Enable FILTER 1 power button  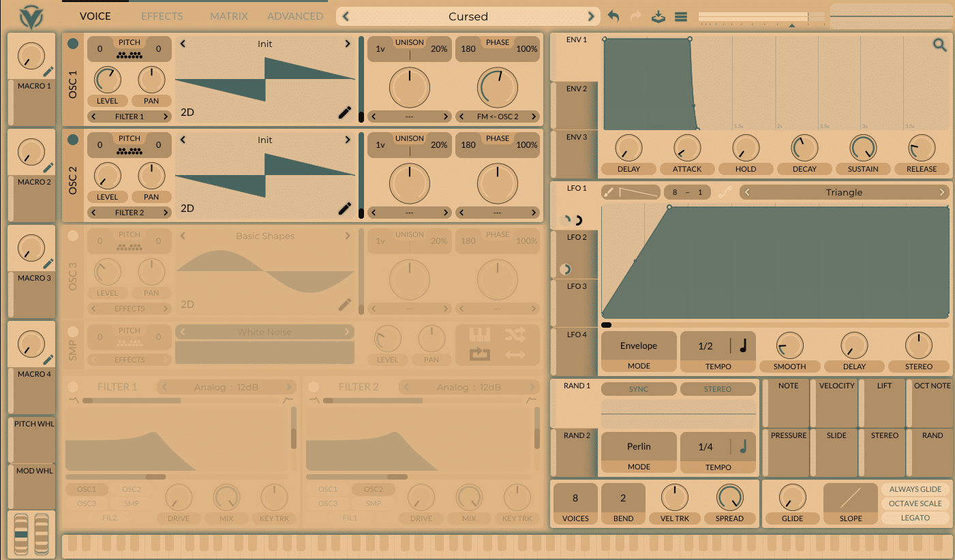pos(73,387)
